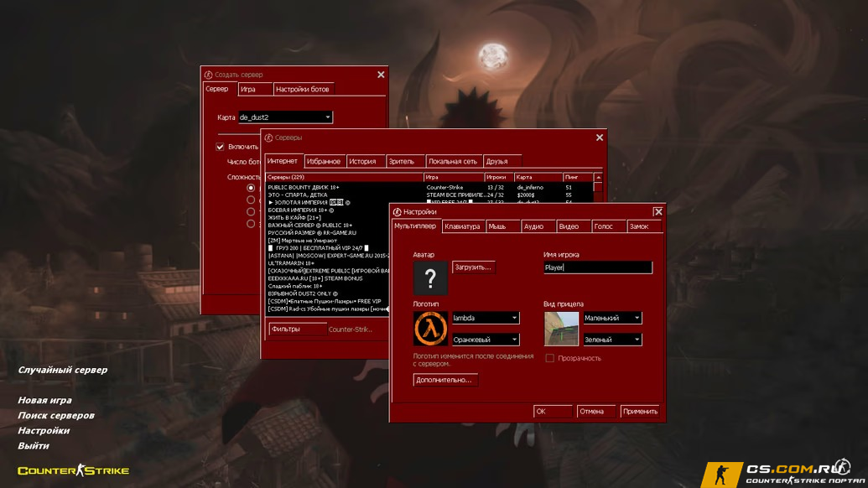Click the orange lambda logo preview
Screen dimensions: 868x488
(430, 329)
